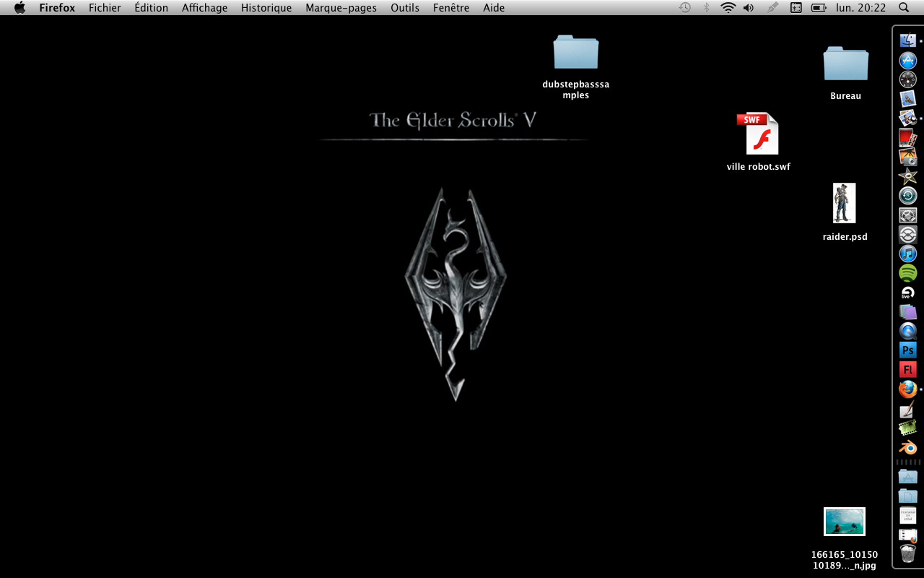This screenshot has height=578, width=924.
Task: Open System Preferences gear icon in Dock
Action: (x=907, y=215)
